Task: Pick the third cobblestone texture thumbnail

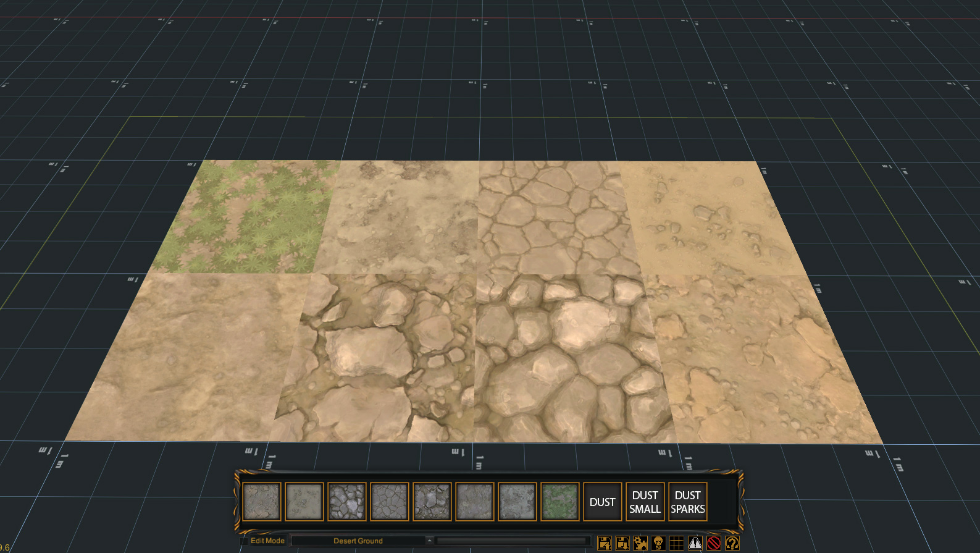Action: 347,502
